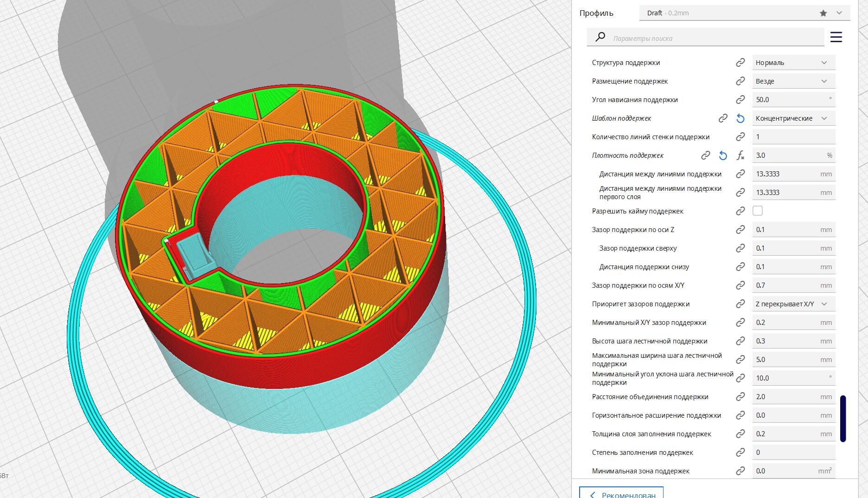Click link icon beside support Z distance

coord(740,230)
